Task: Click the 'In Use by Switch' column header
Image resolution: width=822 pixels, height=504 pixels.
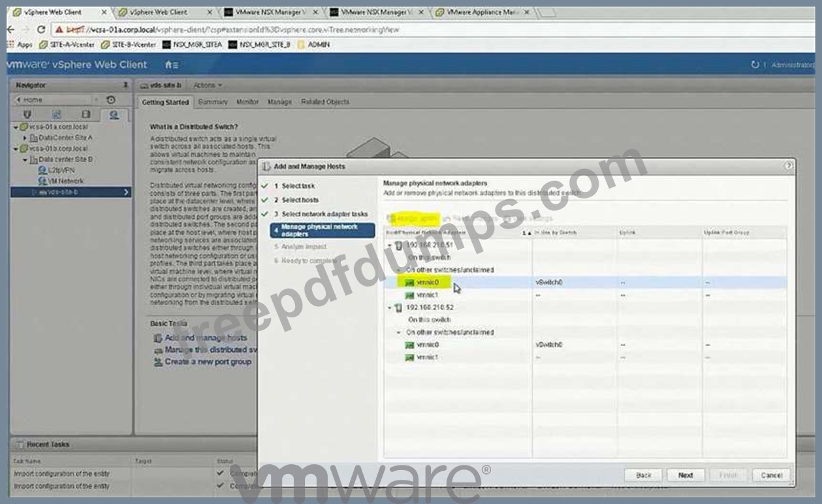Action: coord(574,232)
